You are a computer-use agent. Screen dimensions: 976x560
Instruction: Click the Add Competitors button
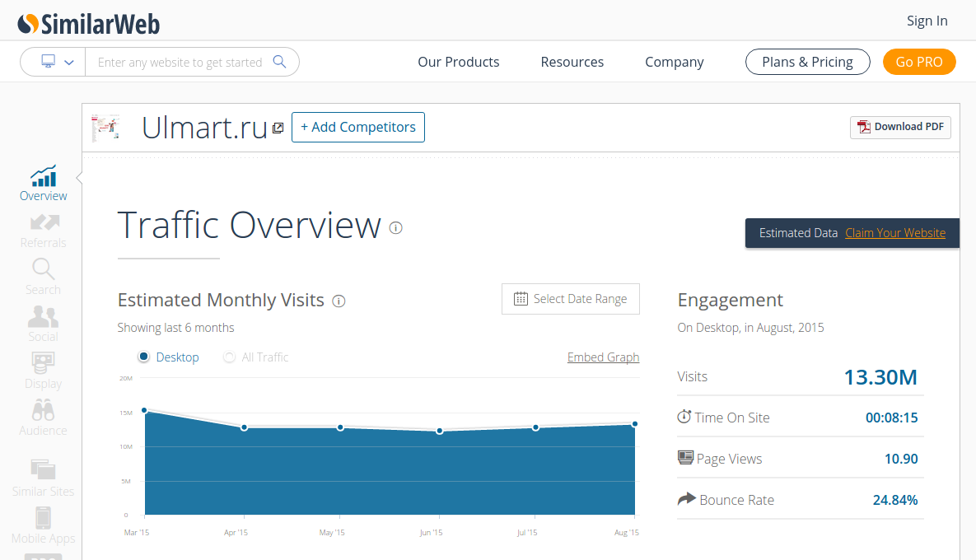358,127
